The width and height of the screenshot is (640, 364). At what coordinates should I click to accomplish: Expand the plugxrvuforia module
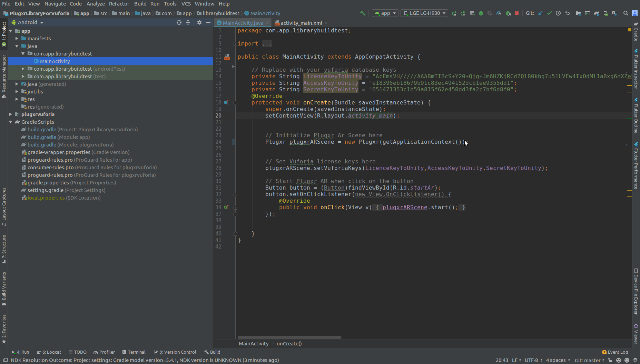[11, 114]
